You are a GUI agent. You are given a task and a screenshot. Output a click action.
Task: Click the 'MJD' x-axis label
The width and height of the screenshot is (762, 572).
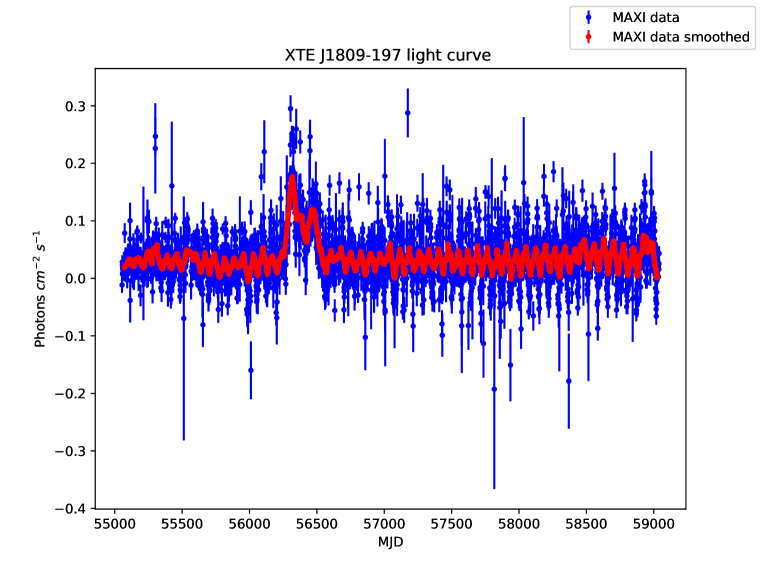391,542
